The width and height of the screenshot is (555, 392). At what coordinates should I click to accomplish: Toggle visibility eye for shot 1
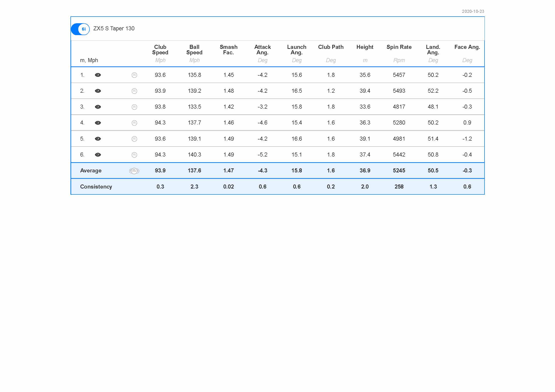98,75
